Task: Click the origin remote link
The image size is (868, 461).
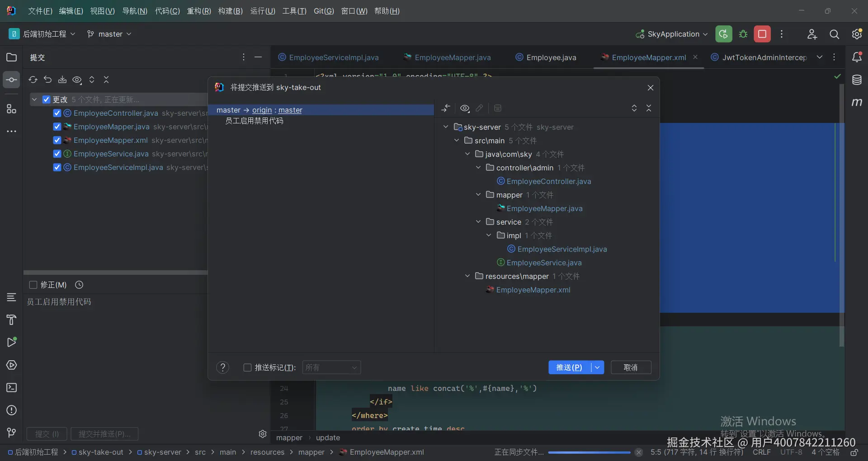Action: tap(262, 110)
